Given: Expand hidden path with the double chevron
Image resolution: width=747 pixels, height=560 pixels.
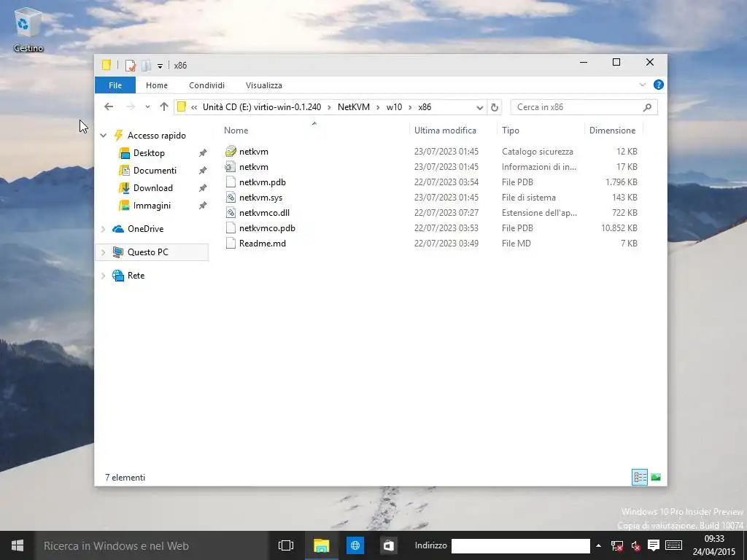Looking at the screenshot, I should coord(194,107).
